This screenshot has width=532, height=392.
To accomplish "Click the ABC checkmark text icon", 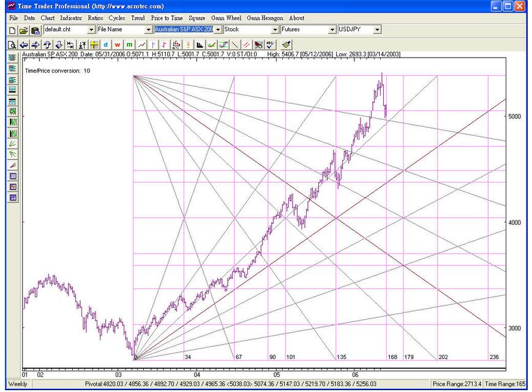I will click(x=271, y=45).
